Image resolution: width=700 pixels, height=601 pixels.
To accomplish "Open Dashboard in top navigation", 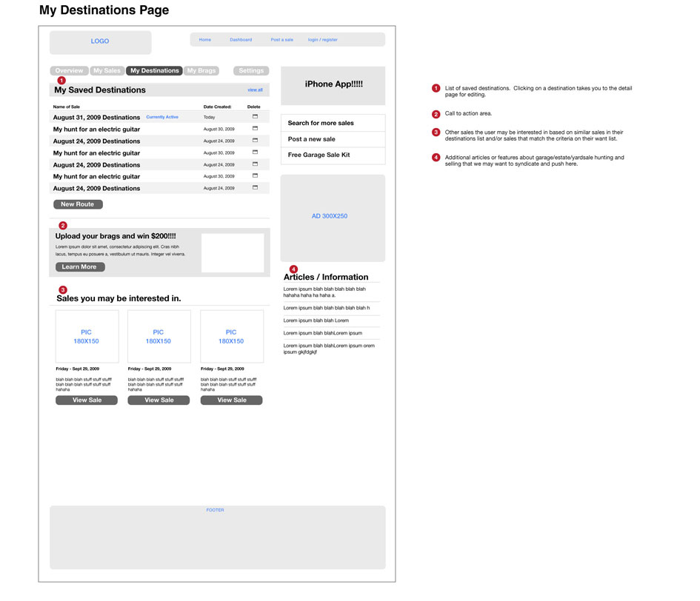I will click(x=241, y=40).
